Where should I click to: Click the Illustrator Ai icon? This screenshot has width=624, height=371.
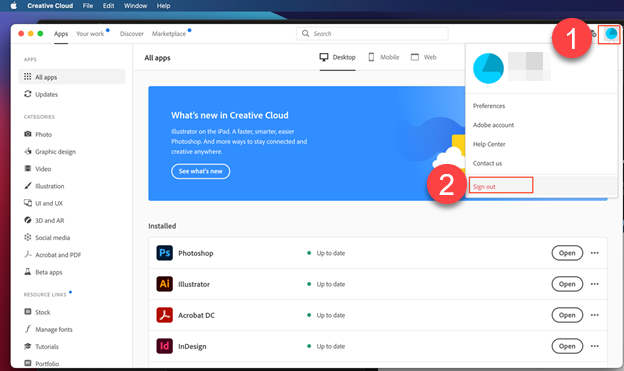coord(164,284)
